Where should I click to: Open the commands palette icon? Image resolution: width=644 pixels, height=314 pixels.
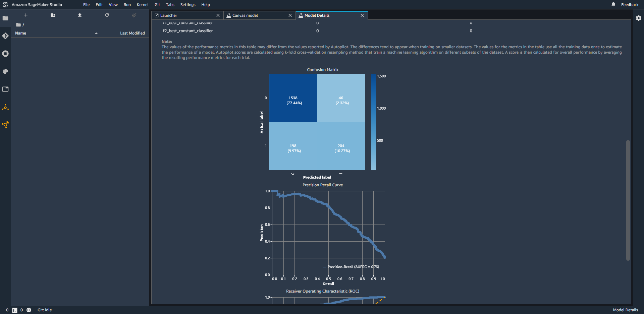pos(5,71)
